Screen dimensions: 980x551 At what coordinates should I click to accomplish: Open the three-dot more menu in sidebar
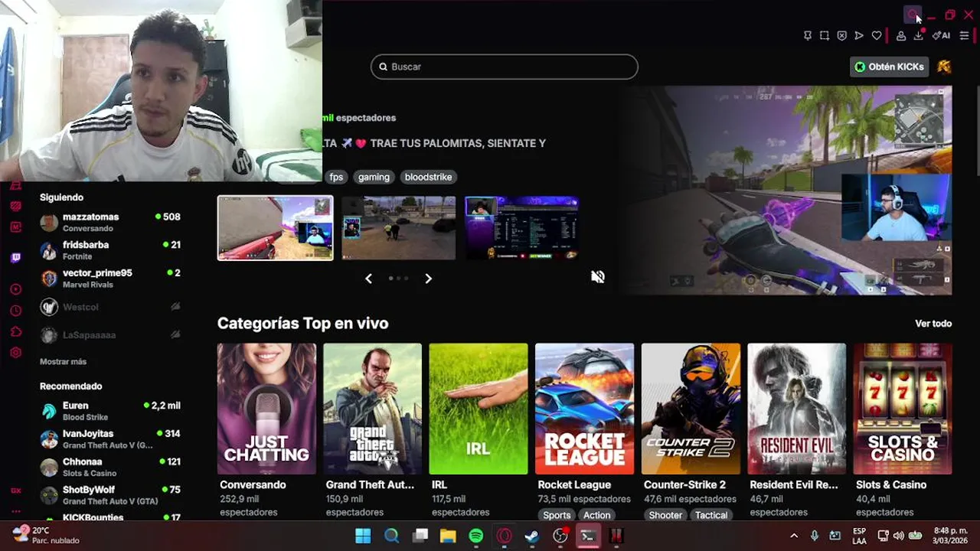16,511
